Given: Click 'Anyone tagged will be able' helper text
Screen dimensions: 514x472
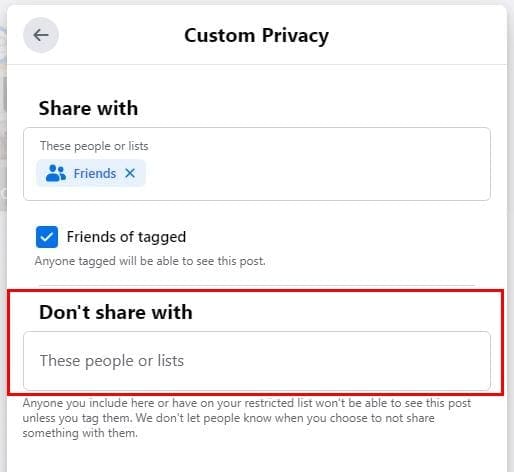Looking at the screenshot, I should (x=150, y=261).
